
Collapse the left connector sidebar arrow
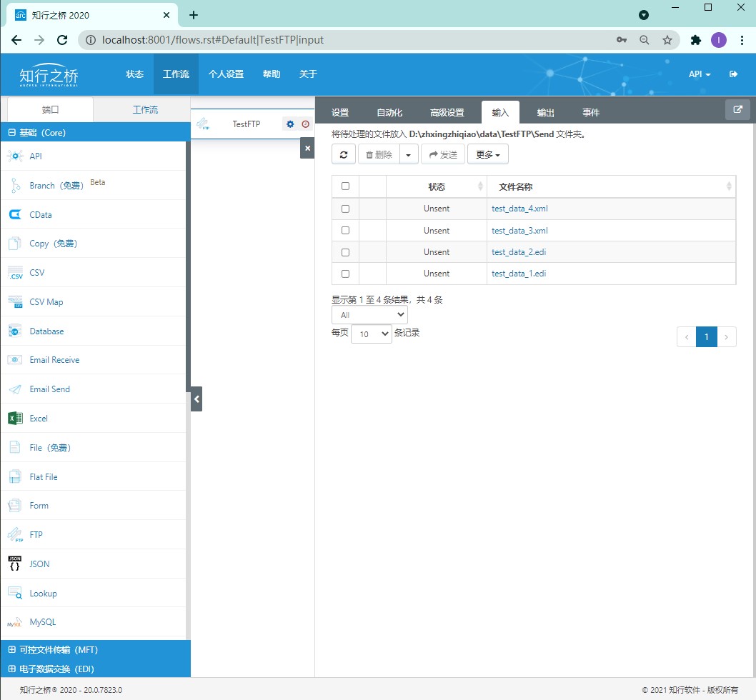(197, 399)
